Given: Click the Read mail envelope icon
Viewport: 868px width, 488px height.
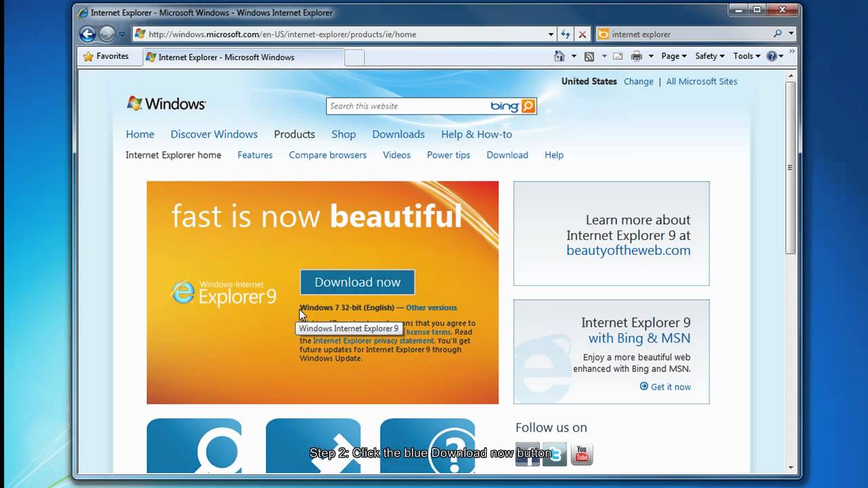Looking at the screenshot, I should click(x=618, y=56).
